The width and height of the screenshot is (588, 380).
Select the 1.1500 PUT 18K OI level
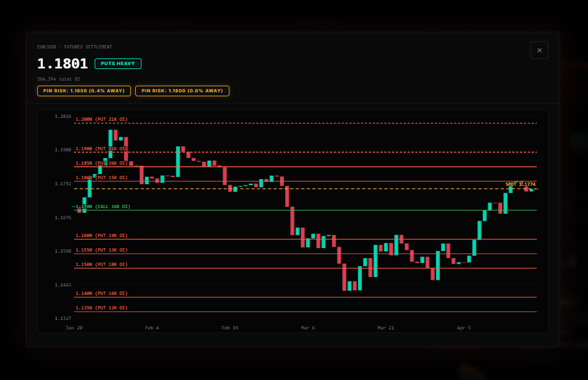(101, 264)
